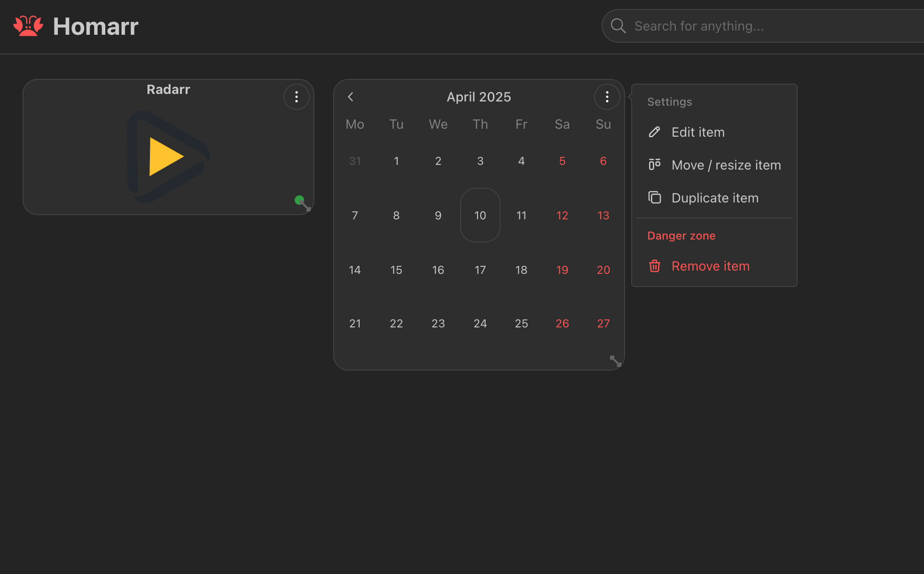Click the Th weekday header

(x=480, y=124)
